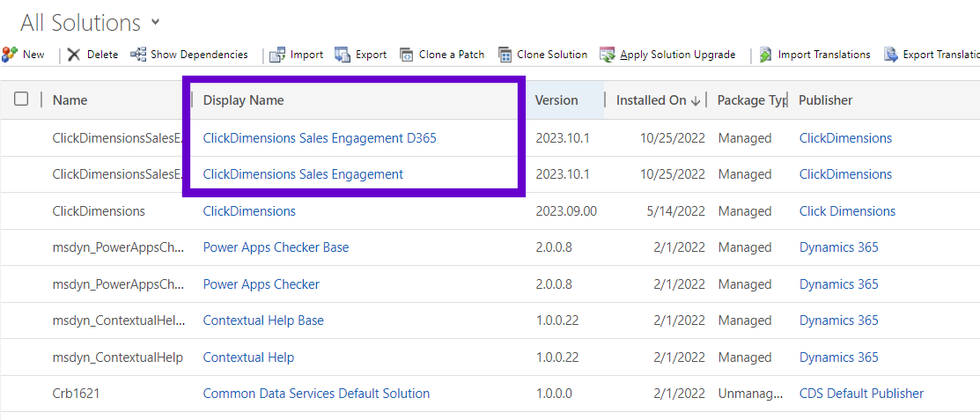Open Common Data Services Default Solution

click(316, 394)
